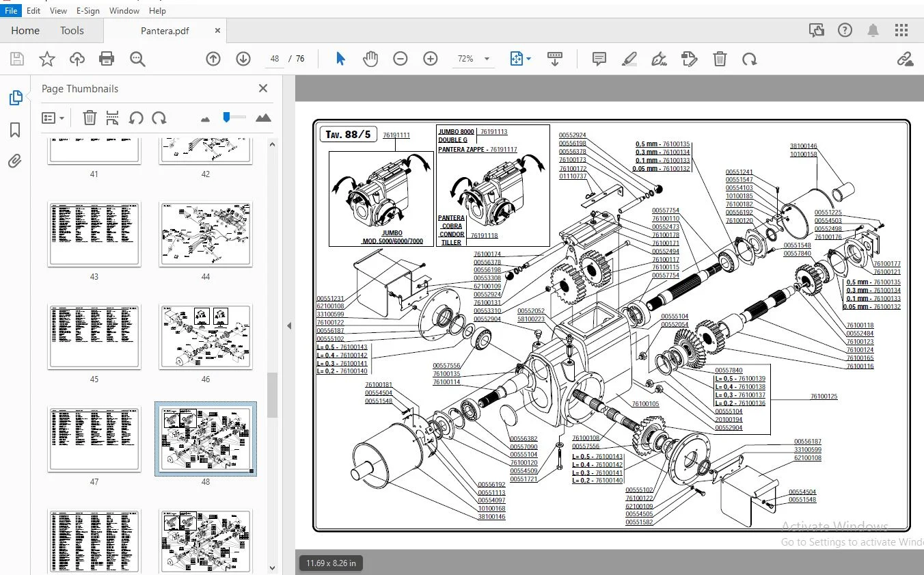The height and width of the screenshot is (575, 924).
Task: Open the apps grid menu
Action: 901,30
